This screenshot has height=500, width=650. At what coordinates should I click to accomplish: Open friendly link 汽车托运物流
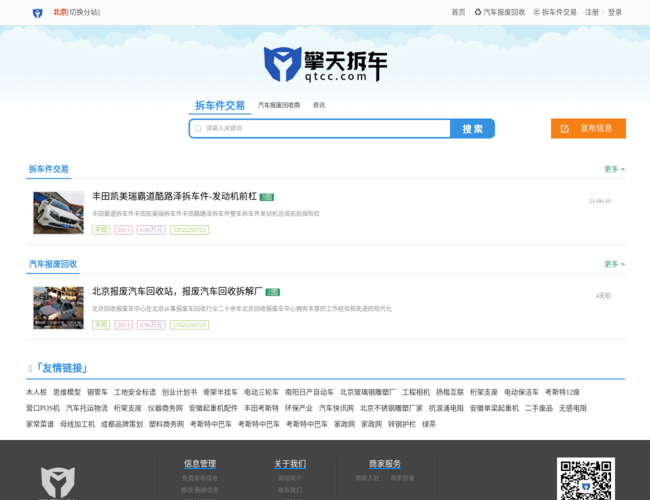coord(87,408)
